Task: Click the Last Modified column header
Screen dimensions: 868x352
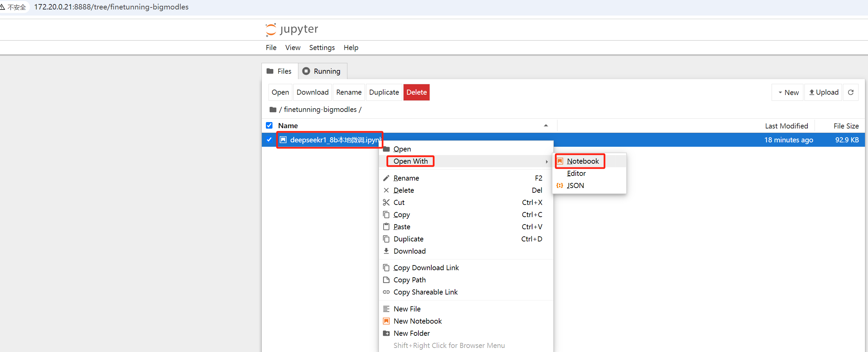Action: (786, 126)
